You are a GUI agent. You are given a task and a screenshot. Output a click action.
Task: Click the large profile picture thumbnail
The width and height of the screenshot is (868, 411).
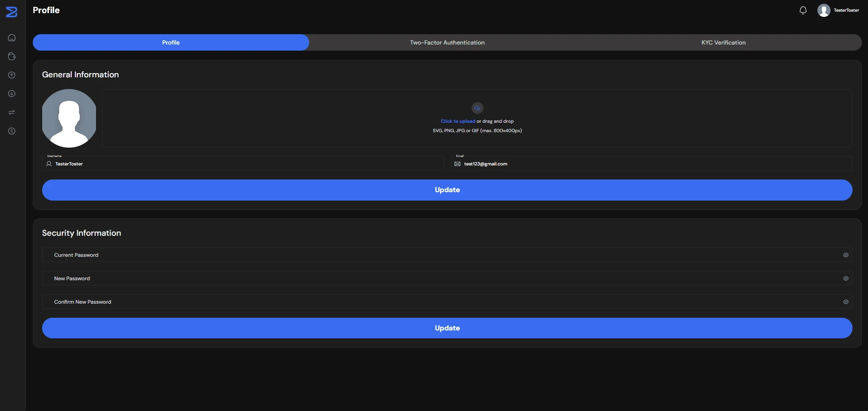tap(69, 118)
